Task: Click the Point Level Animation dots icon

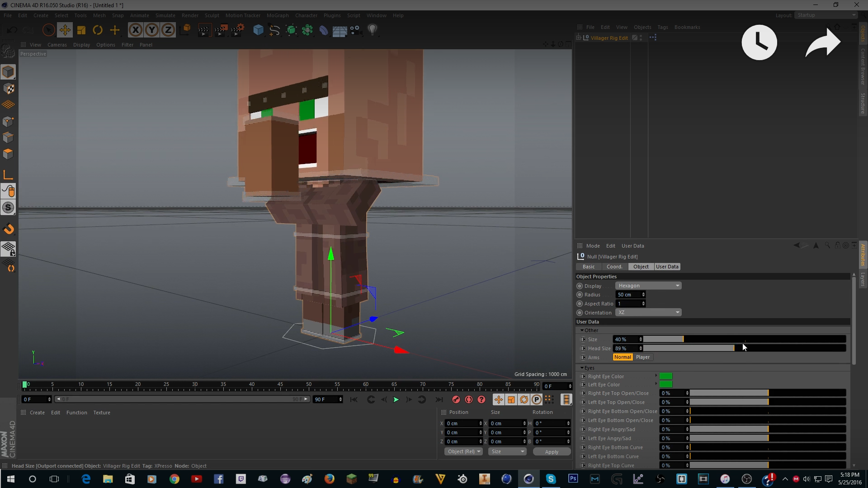Action: (x=549, y=399)
